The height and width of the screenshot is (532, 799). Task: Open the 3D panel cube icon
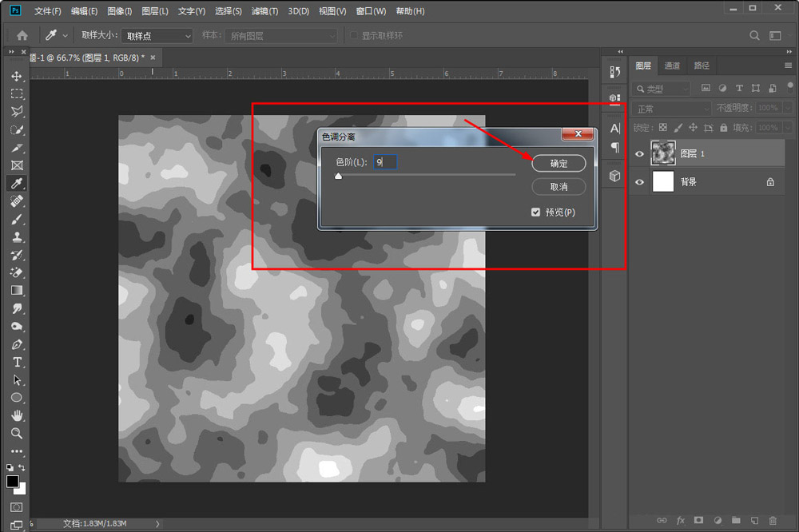pos(614,176)
